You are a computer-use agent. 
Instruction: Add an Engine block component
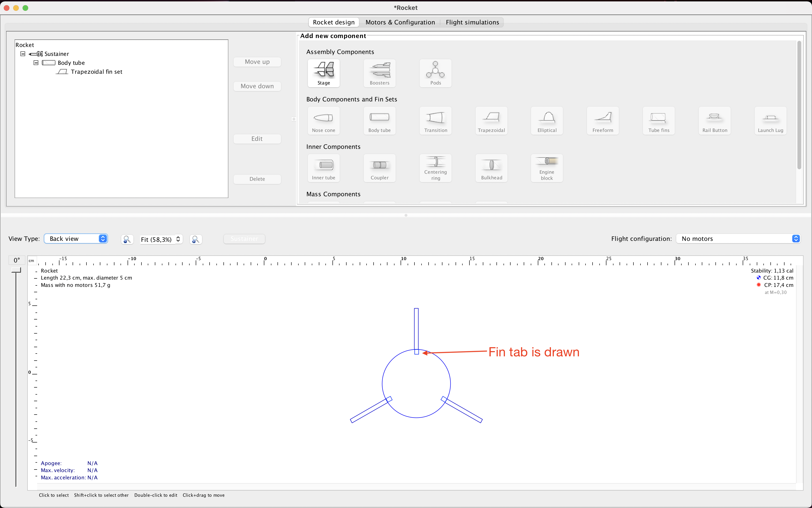click(547, 168)
